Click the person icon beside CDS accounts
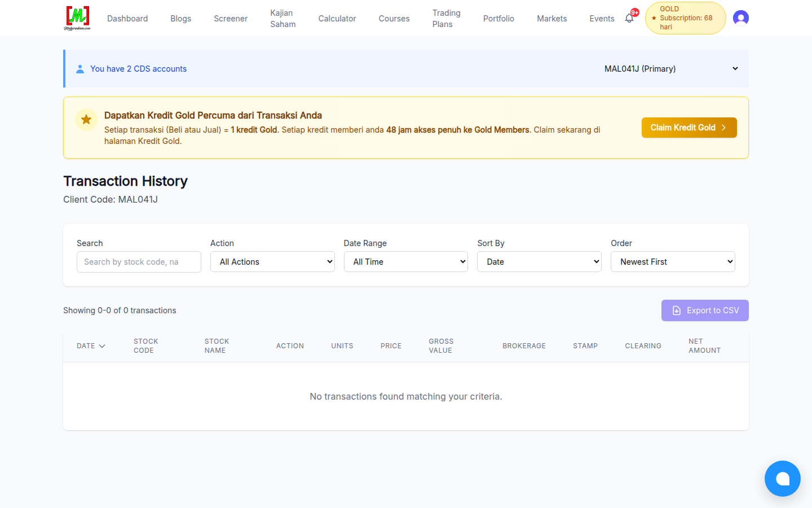 coord(80,69)
